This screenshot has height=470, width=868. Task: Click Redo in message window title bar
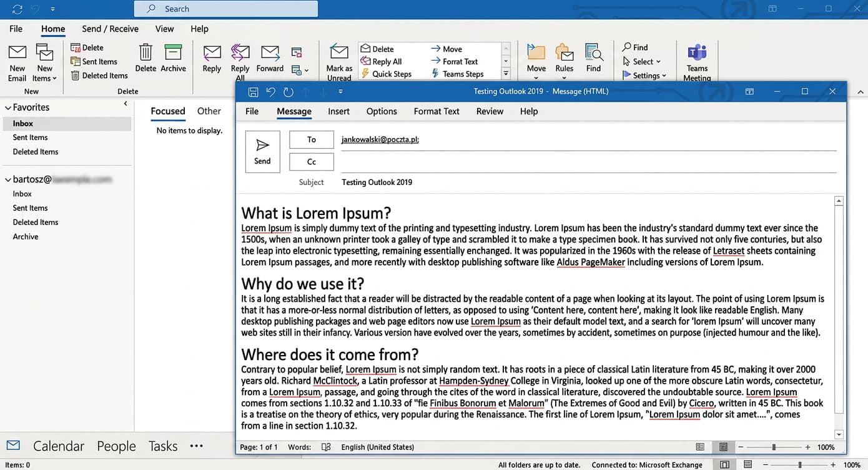coord(288,92)
